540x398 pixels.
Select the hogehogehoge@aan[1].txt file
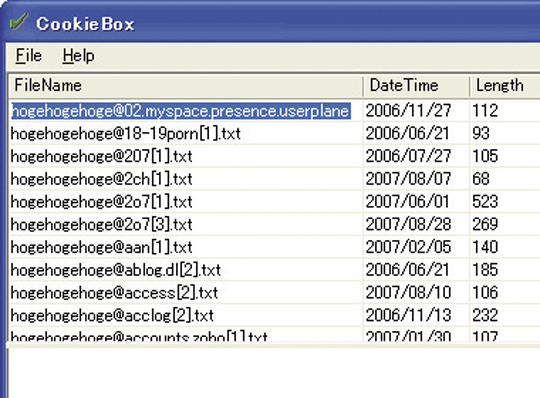[102, 247]
